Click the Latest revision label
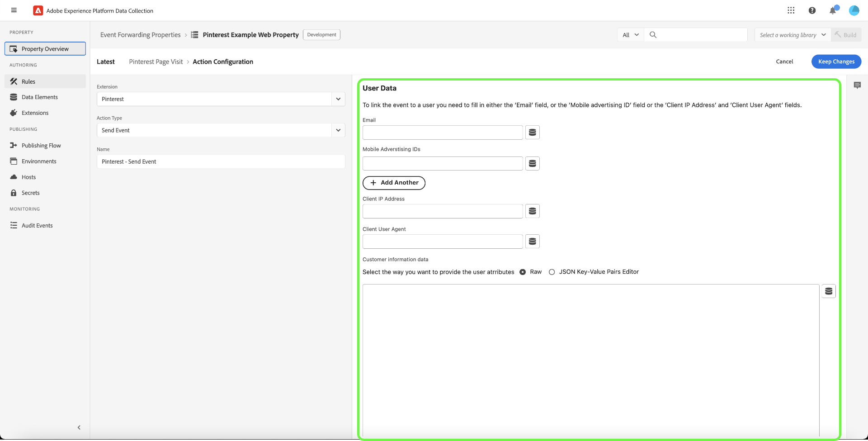This screenshot has height=441, width=868. click(106, 62)
